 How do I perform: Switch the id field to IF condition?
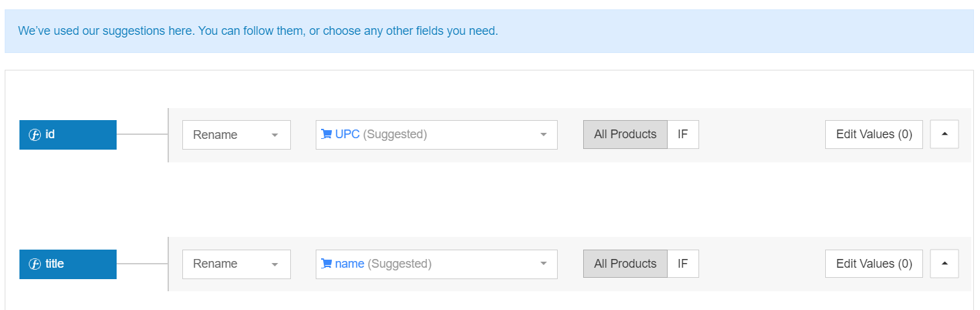click(682, 134)
